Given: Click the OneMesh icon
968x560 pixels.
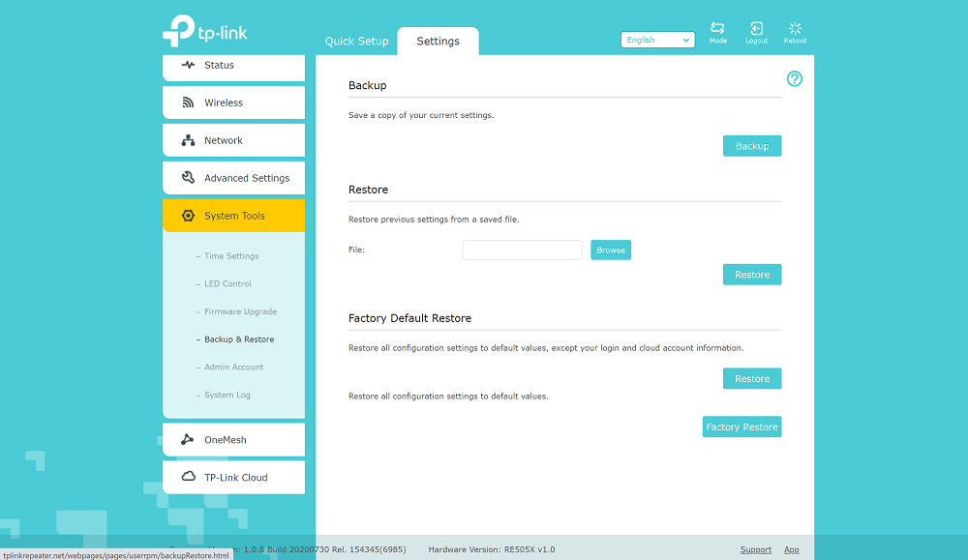Looking at the screenshot, I should [188, 439].
